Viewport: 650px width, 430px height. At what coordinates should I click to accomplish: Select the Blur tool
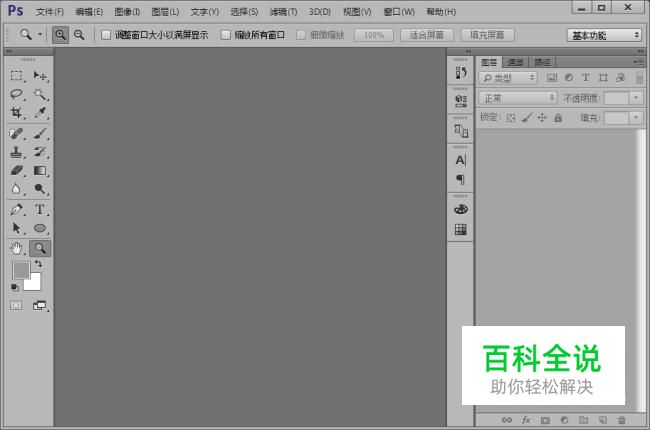[x=16, y=189]
